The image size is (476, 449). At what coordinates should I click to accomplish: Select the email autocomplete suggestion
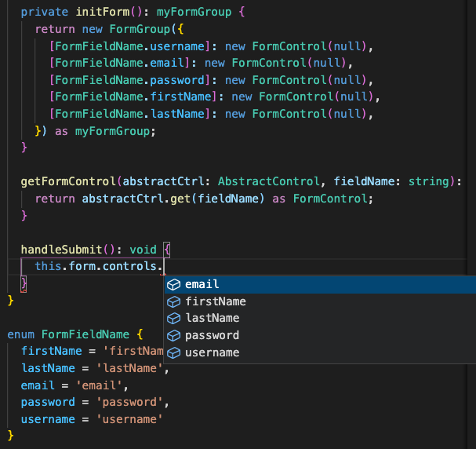tap(320, 285)
